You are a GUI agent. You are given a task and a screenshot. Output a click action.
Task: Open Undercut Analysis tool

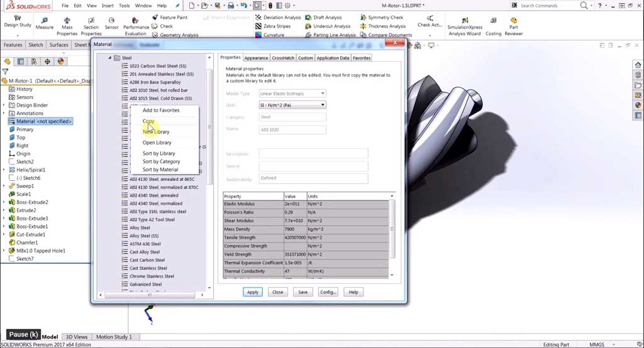[328, 26]
